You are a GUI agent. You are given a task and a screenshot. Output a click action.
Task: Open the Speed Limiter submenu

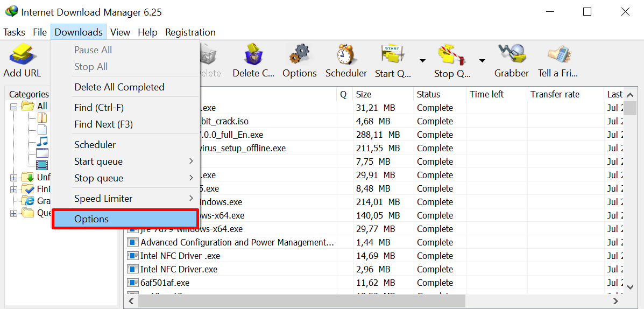click(x=126, y=199)
